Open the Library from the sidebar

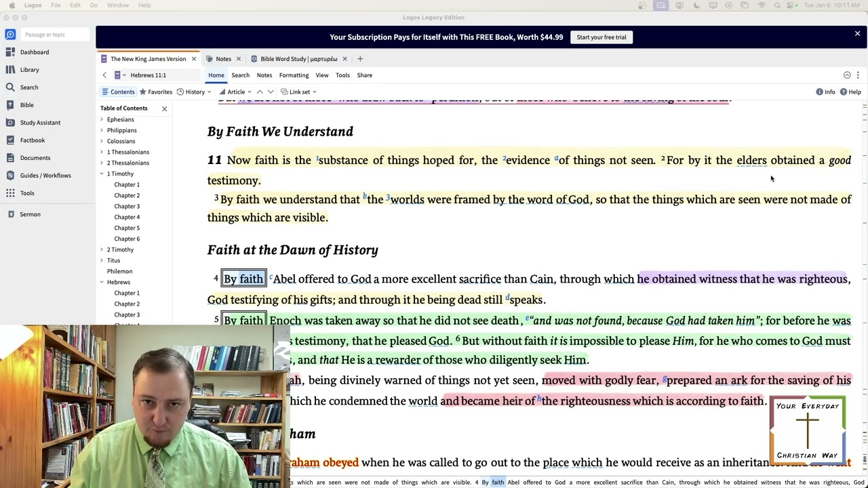pos(10,70)
